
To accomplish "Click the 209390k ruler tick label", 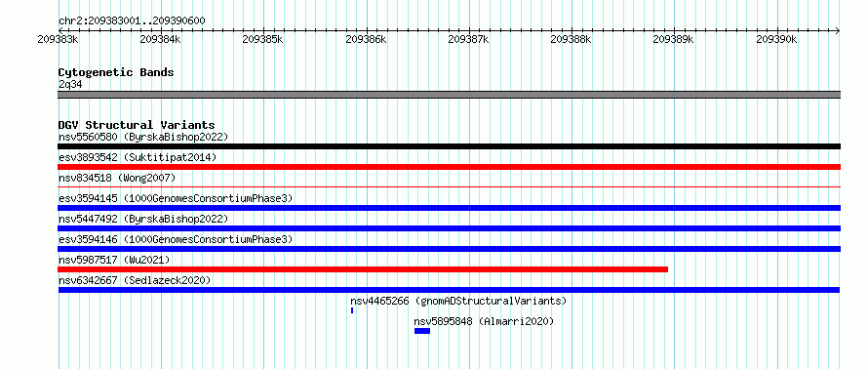I will click(776, 39).
